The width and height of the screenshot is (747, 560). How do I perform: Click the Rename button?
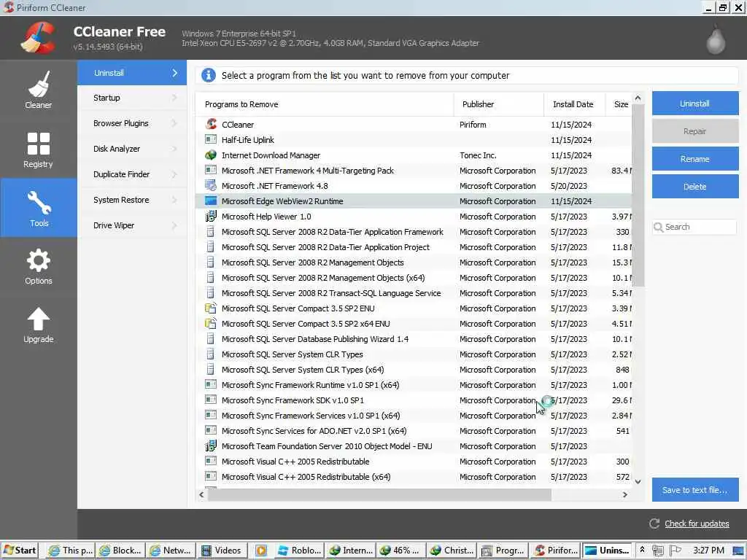(x=695, y=159)
